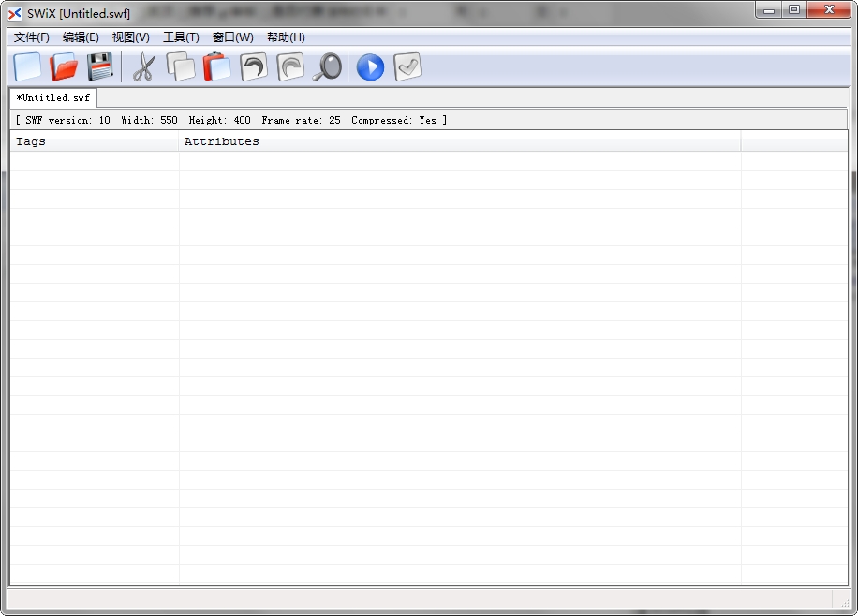
Task: Click the Redo arrow icon
Action: coord(290,66)
